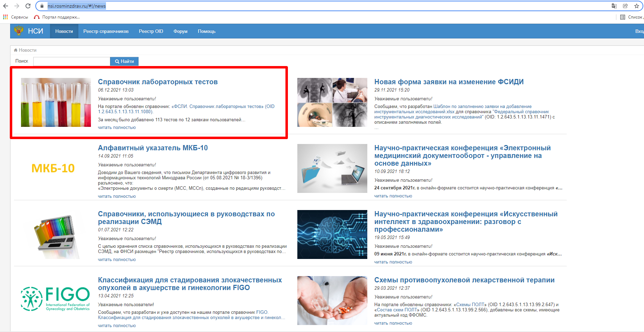
Task: Click the translate page icon
Action: tap(614, 6)
